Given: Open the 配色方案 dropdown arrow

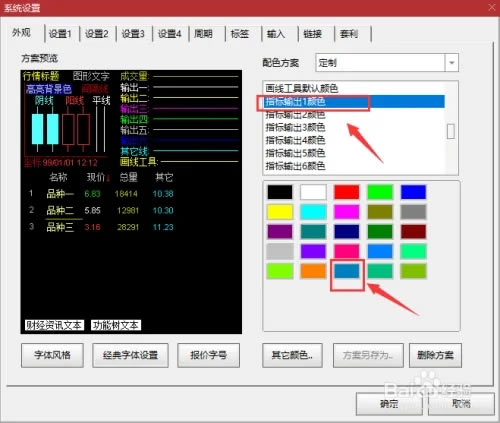Looking at the screenshot, I should click(452, 63).
